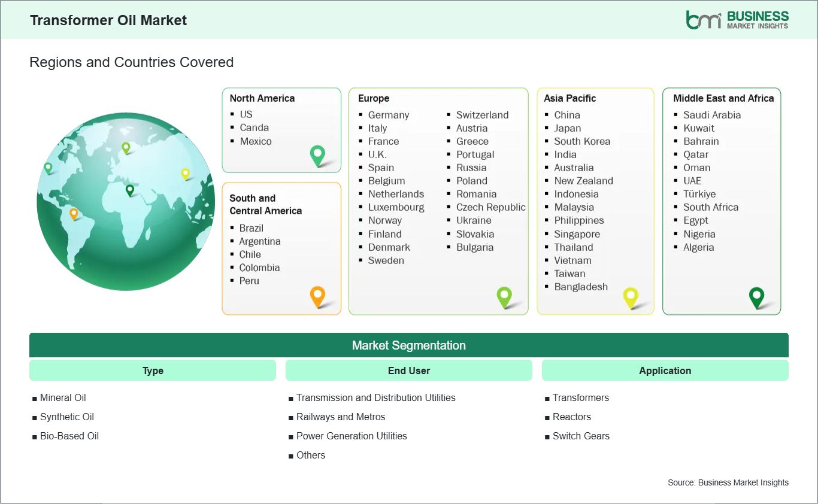
Task: Click the Market Segmentation banner
Action: (x=409, y=345)
